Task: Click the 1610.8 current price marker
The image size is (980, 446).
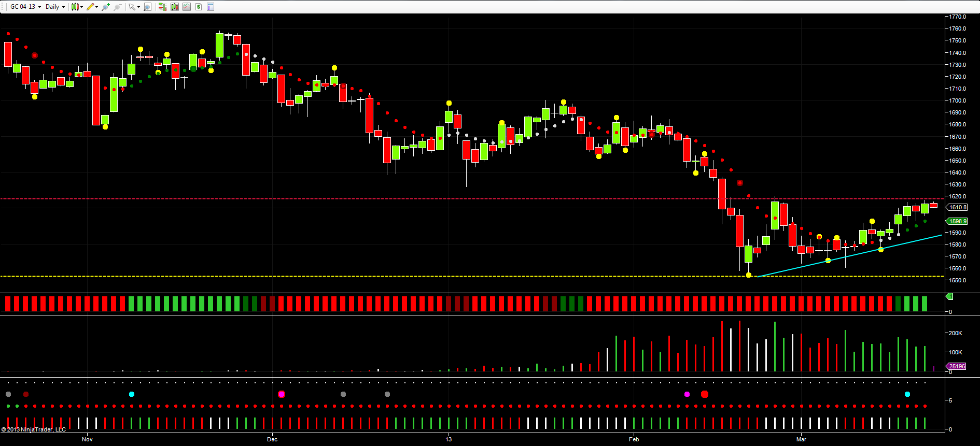Action: tap(957, 207)
